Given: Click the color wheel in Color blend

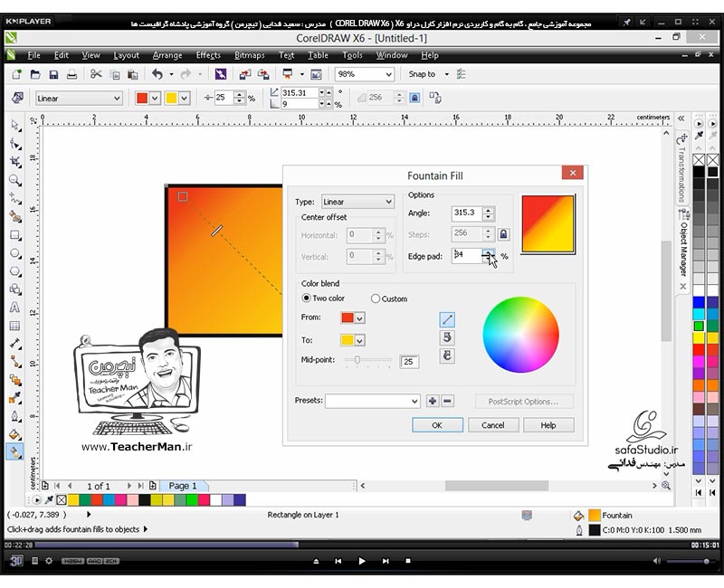Looking at the screenshot, I should click(521, 335).
